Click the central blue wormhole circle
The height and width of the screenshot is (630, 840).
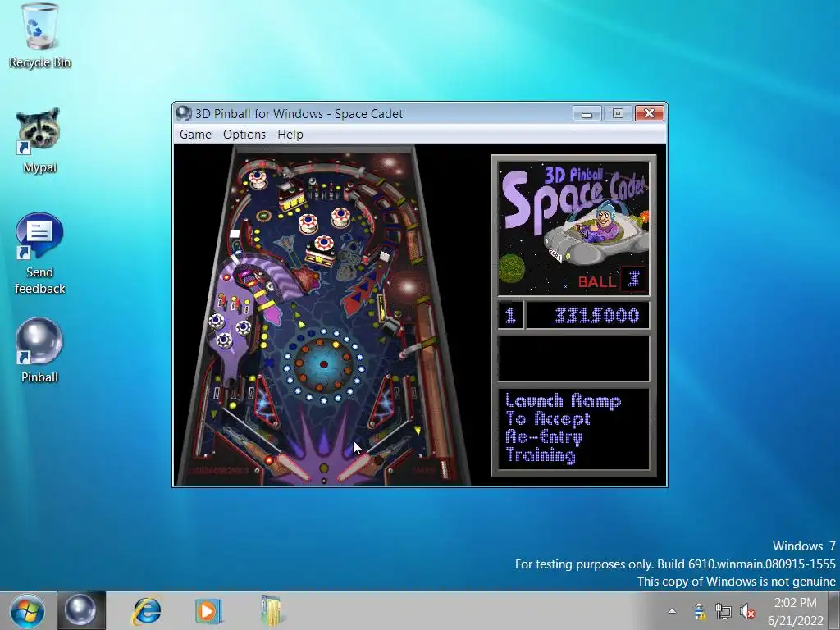point(323,364)
